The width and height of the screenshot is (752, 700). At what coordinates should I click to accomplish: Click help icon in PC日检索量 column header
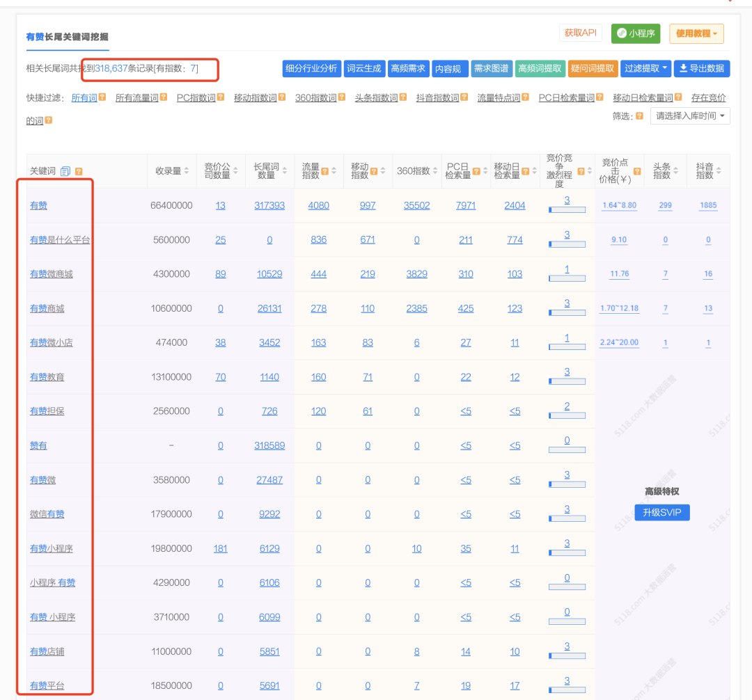click(476, 171)
